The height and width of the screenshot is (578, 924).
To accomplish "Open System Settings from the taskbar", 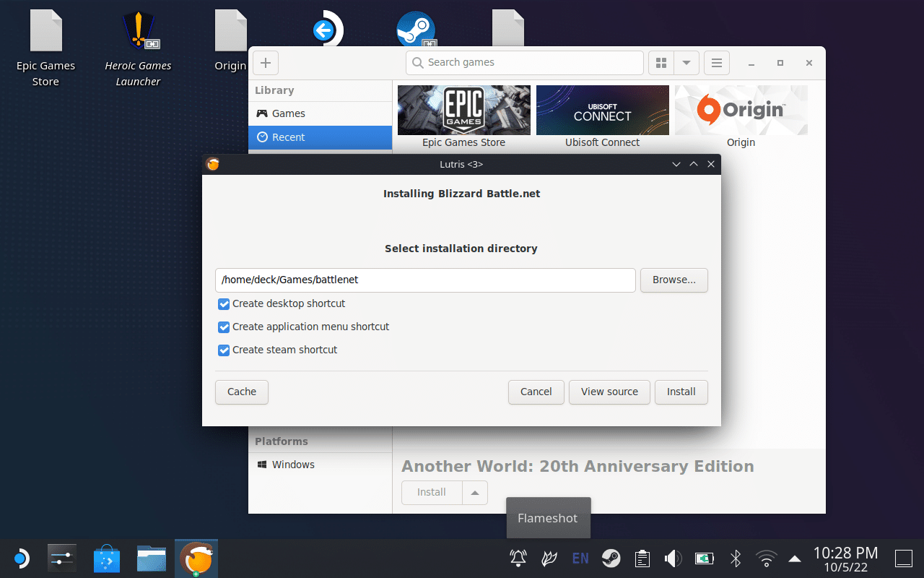I will tap(62, 558).
